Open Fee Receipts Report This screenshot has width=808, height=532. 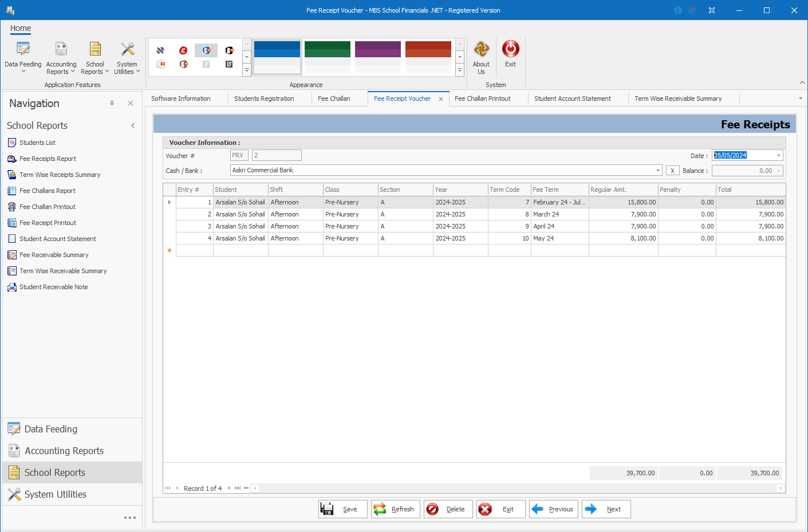click(48, 159)
